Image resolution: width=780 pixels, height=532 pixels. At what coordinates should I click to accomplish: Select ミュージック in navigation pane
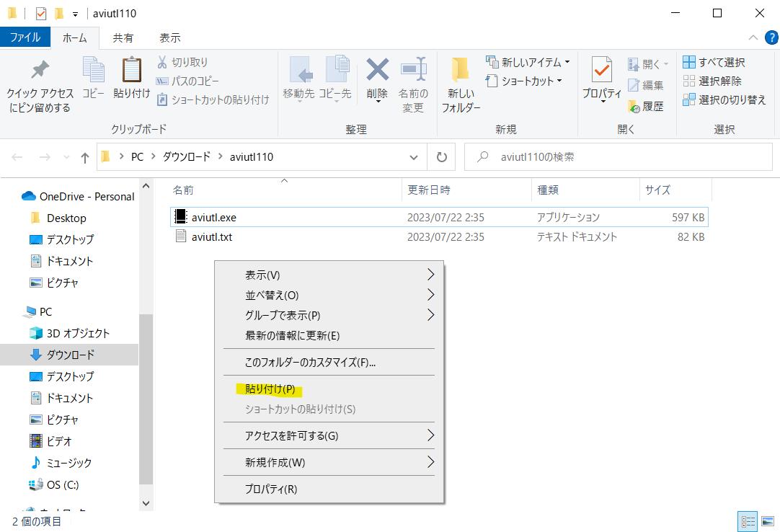pos(62,463)
